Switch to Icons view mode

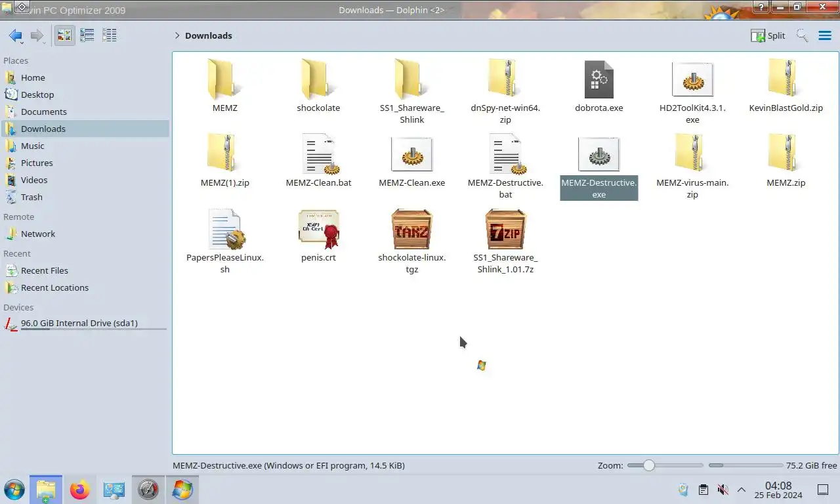64,35
